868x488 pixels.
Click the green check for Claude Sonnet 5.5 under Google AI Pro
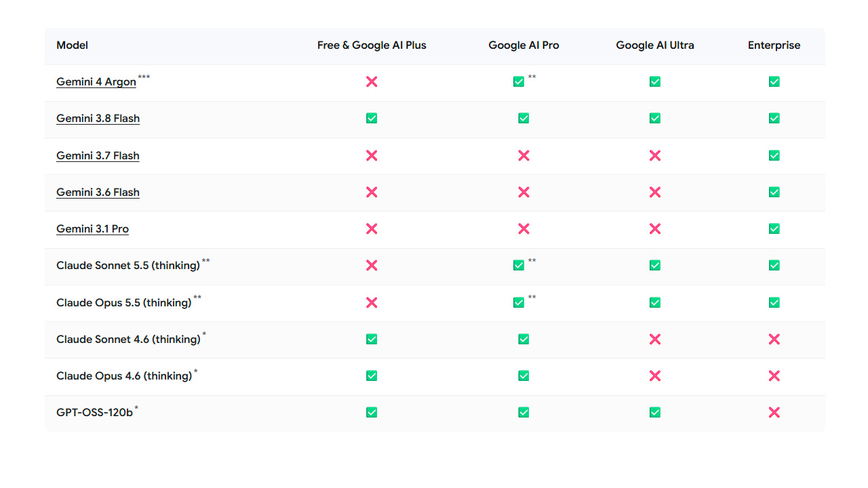[x=519, y=266]
